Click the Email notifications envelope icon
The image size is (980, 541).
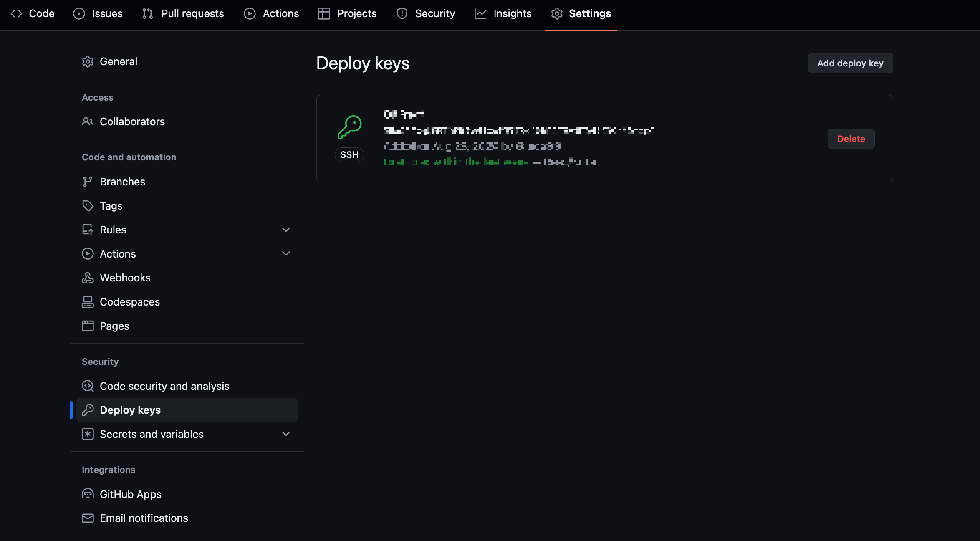[88, 518]
